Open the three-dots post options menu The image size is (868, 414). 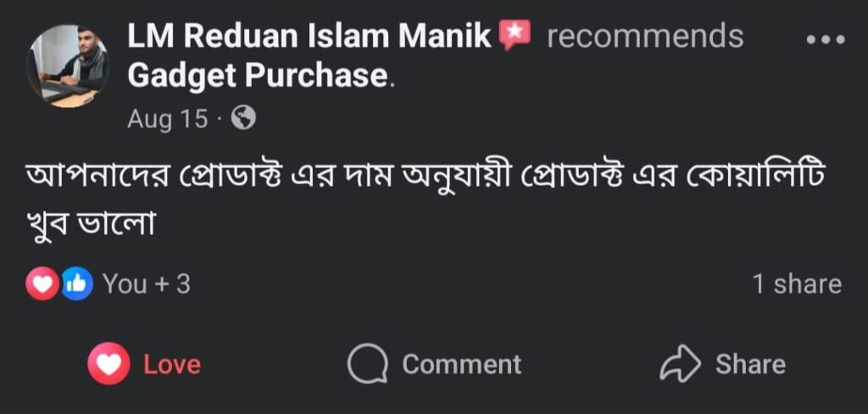(x=826, y=39)
